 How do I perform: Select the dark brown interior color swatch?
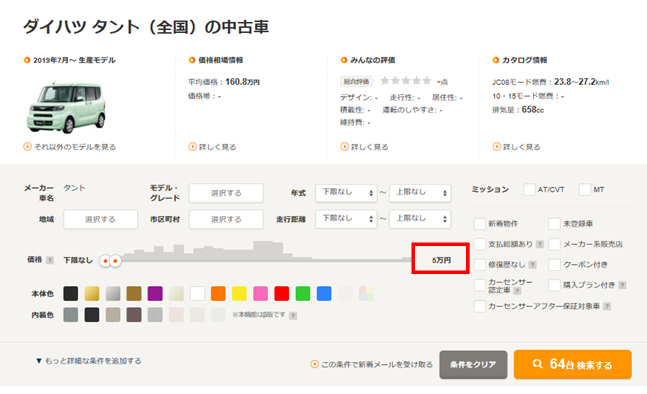point(134,315)
